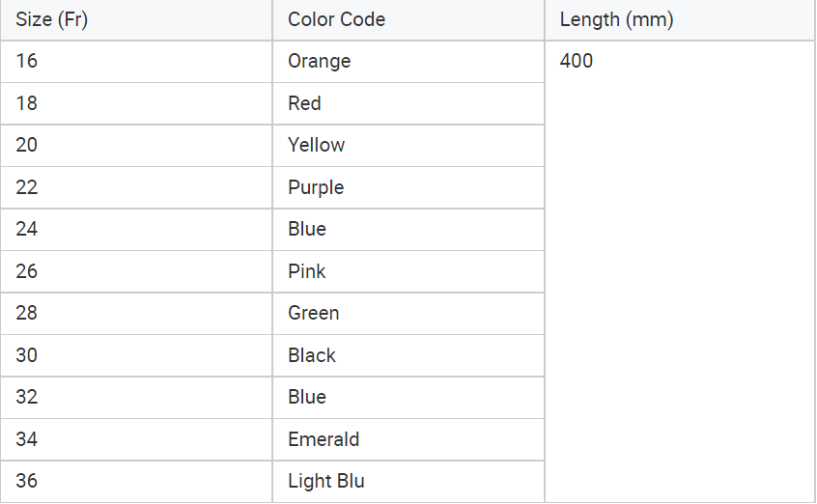The width and height of the screenshot is (817, 504).
Task: Select the Purple color code cell
Action: pyautogui.click(x=408, y=187)
